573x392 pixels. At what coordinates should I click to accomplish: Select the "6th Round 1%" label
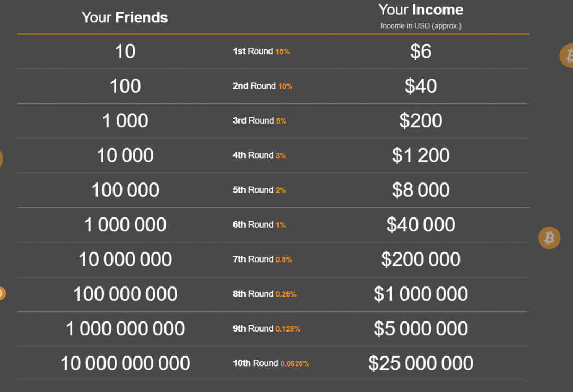(259, 225)
